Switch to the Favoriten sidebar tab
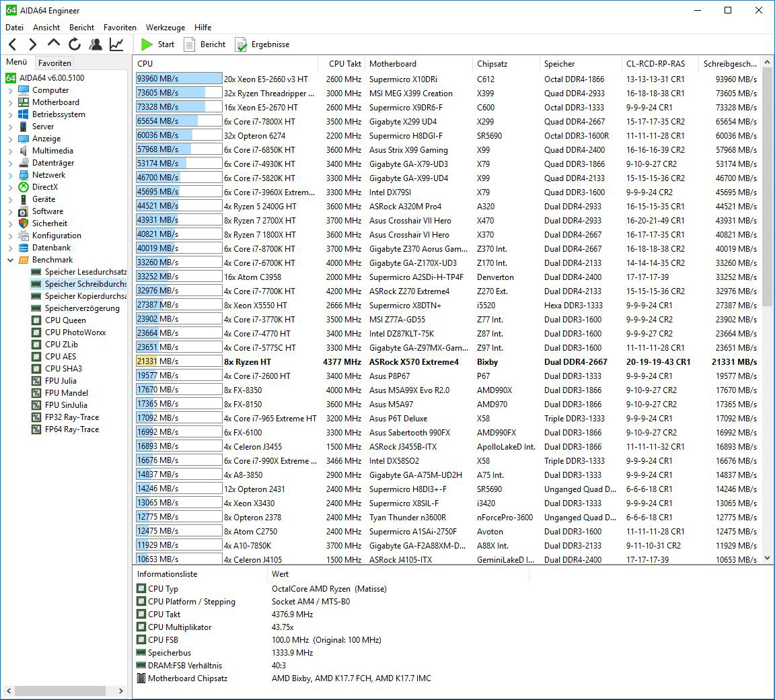 [55, 63]
